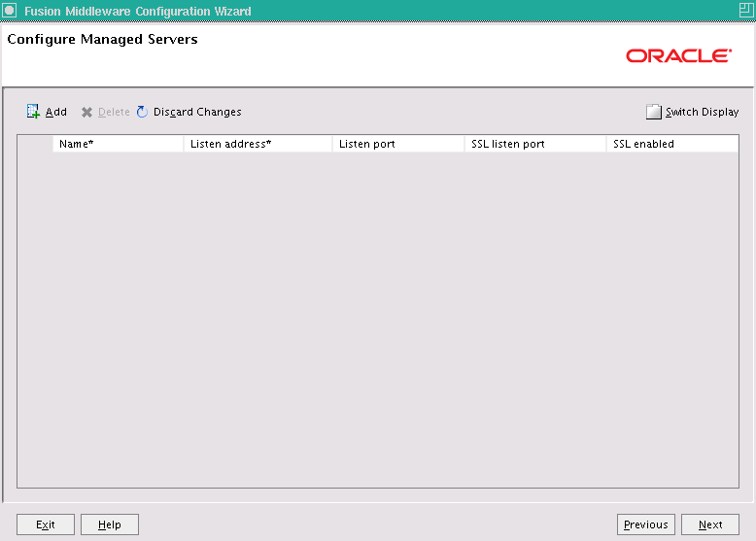Click the Delete X icon
The width and height of the screenshot is (756, 541).
[86, 113]
